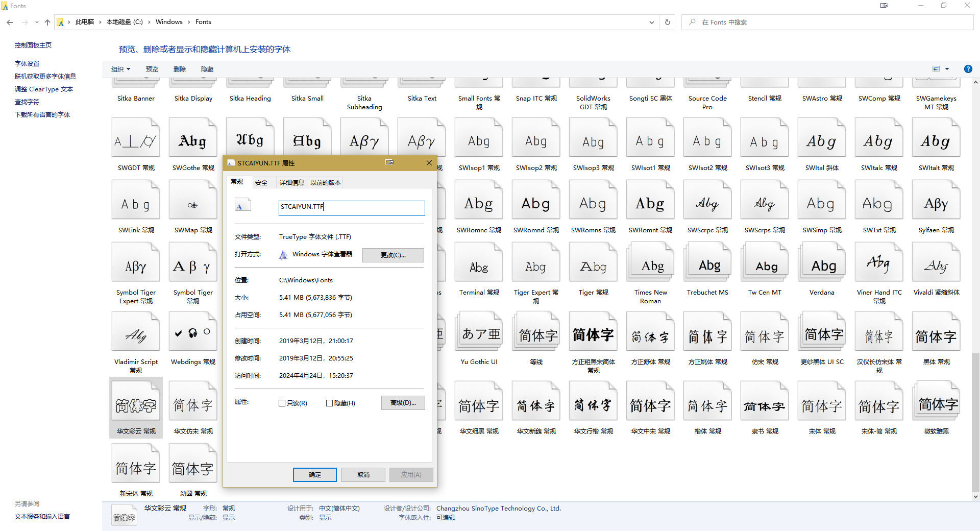Select the 幼圆 常规 font icon
Image resolution: width=980 pixels, height=531 pixels.
[193, 464]
